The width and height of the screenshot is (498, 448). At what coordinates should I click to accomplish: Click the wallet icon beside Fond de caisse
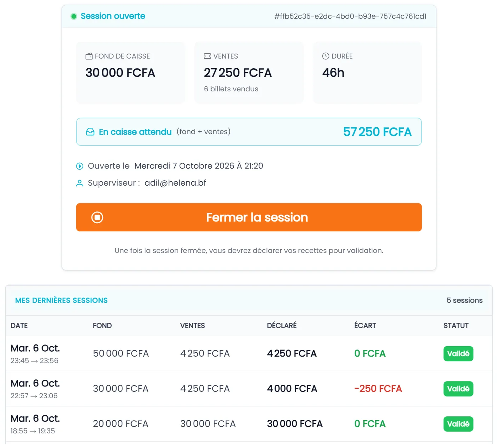coord(89,56)
